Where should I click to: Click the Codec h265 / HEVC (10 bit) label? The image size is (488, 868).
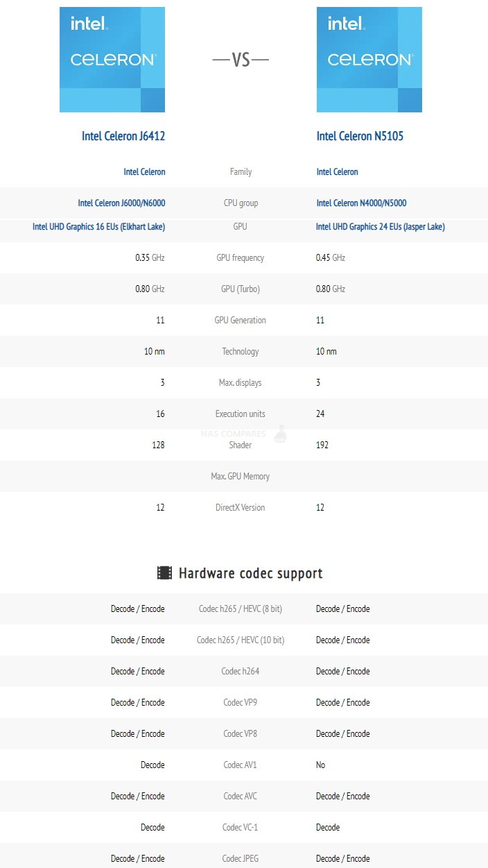(x=241, y=640)
